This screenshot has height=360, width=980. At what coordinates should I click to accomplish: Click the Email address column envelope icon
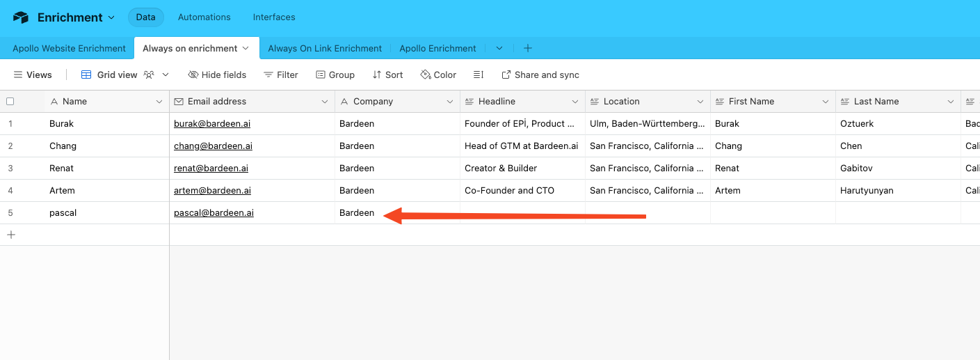[x=179, y=101]
